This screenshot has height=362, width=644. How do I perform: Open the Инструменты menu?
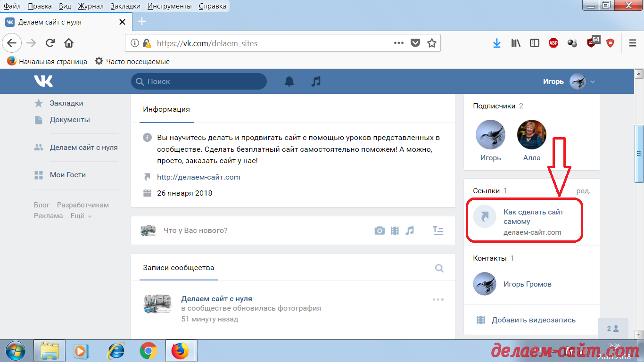tap(169, 6)
